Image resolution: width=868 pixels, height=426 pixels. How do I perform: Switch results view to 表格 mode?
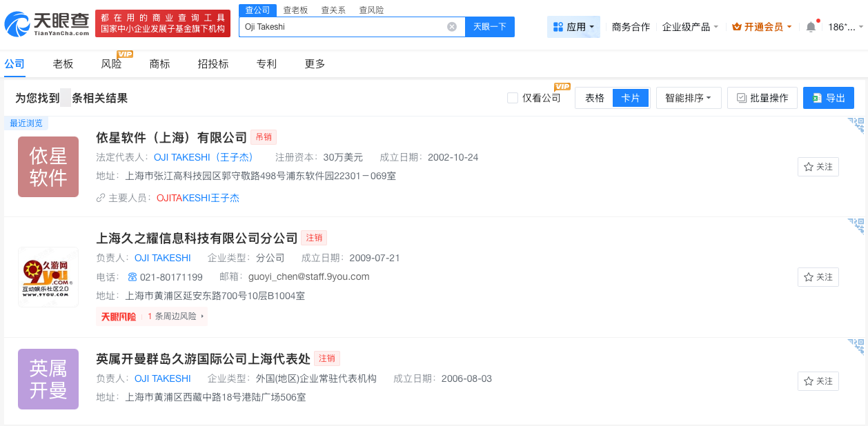(593, 97)
